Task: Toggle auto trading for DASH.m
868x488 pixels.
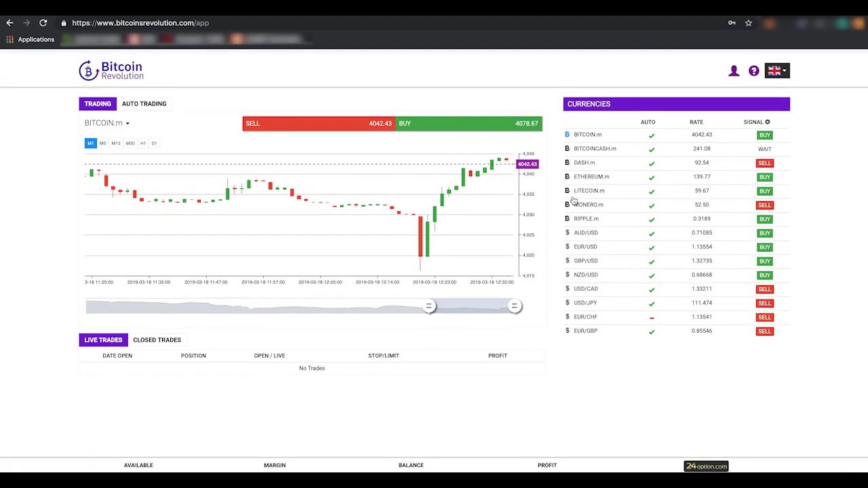Action: coord(652,163)
